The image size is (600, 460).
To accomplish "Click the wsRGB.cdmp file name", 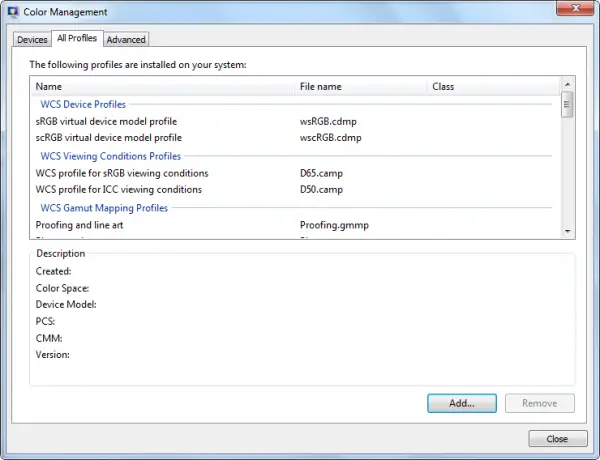I will (328, 121).
